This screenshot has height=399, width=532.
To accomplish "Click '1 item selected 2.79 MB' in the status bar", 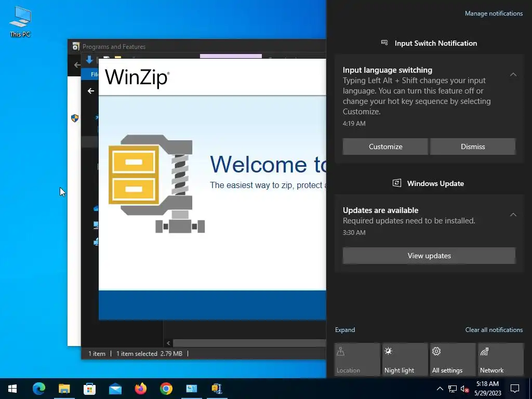I will pyautogui.click(x=149, y=353).
